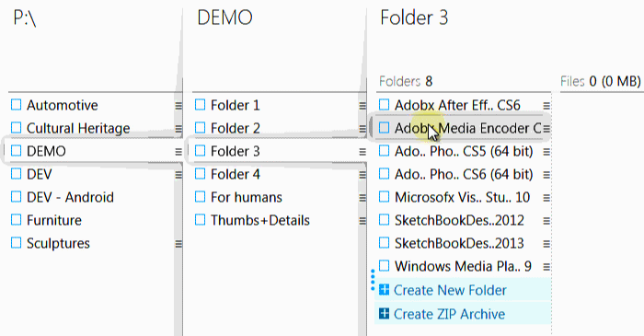Check the Furniture folder checkbox
Image resolution: width=644 pixels, height=336 pixels.
click(16, 220)
